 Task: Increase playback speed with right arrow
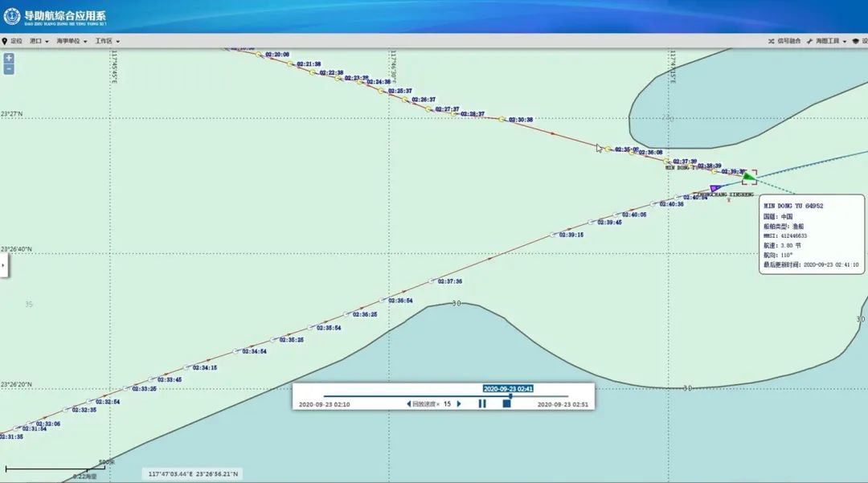[459, 404]
